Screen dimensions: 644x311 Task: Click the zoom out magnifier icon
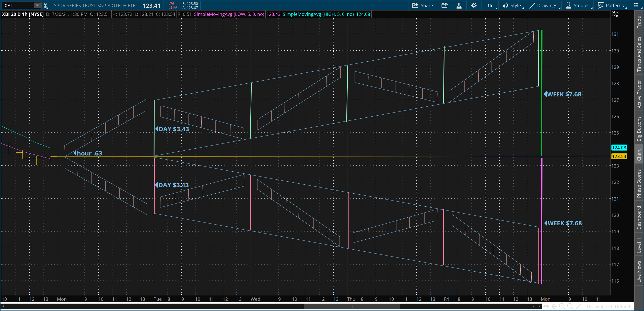[570, 306]
